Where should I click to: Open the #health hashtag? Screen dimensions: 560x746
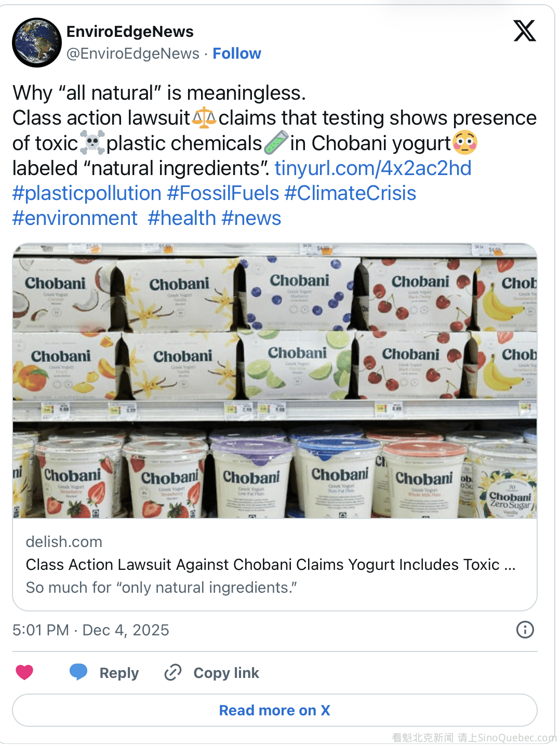pos(181,218)
